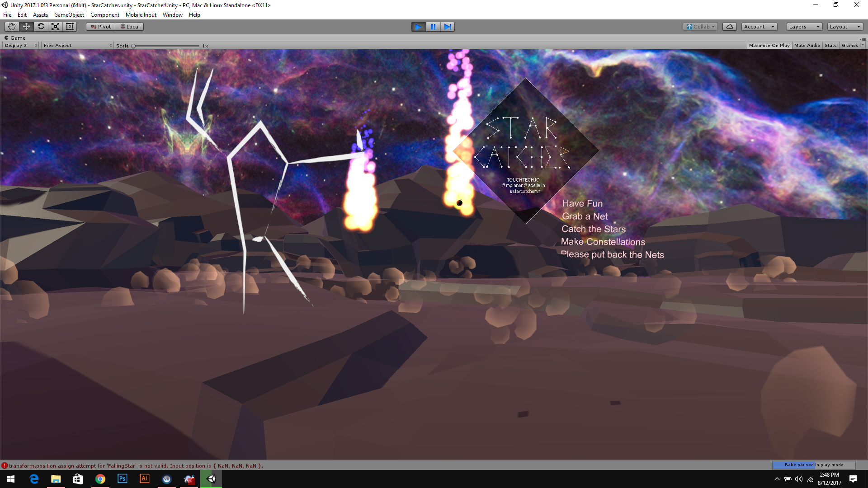This screenshot has height=488, width=868.
Task: Open Windows Start menu
Action: point(11,479)
